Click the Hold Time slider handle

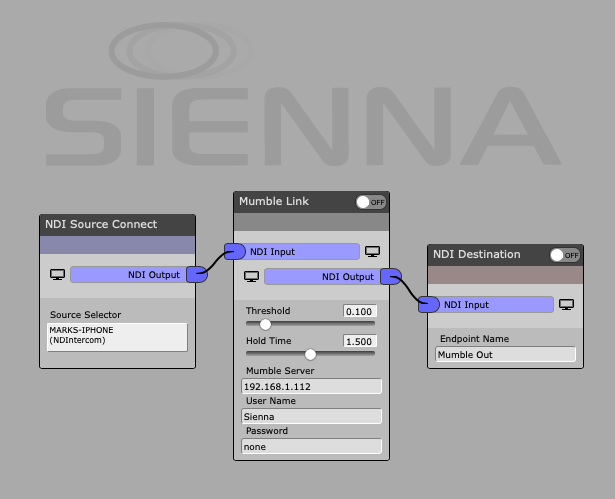pyautogui.click(x=310, y=354)
